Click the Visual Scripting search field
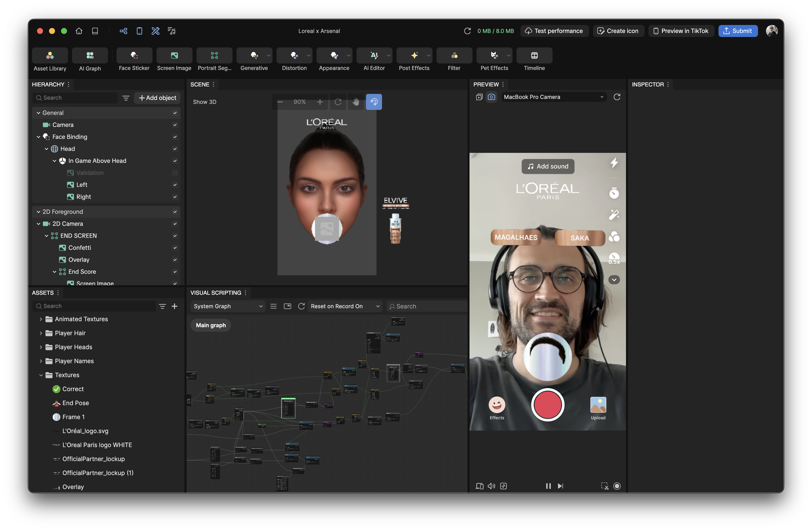This screenshot has width=812, height=530. pyautogui.click(x=426, y=306)
